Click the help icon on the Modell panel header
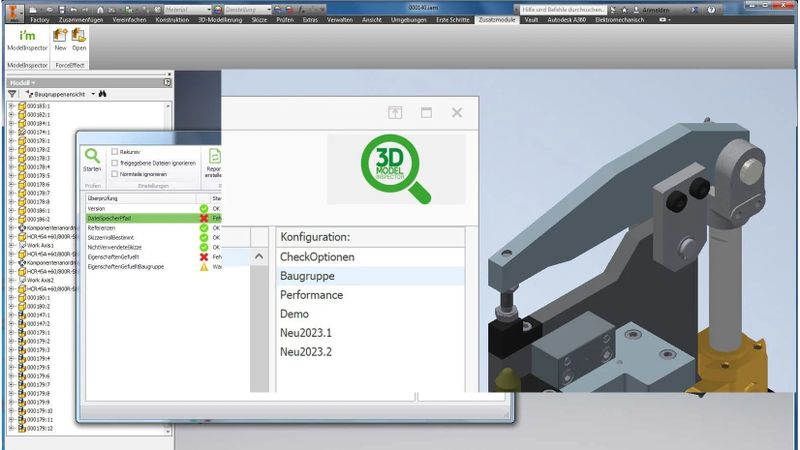Image resolution: width=800 pixels, height=450 pixels. (x=167, y=82)
